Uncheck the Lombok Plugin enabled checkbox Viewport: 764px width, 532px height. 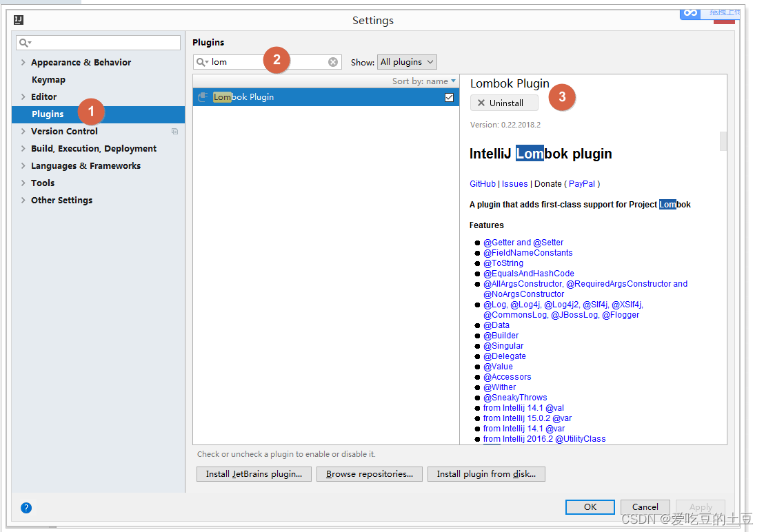click(450, 97)
